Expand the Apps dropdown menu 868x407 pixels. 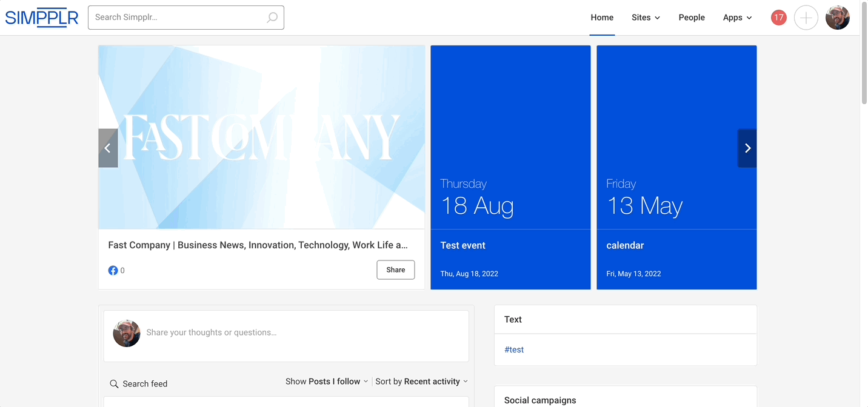tap(737, 18)
